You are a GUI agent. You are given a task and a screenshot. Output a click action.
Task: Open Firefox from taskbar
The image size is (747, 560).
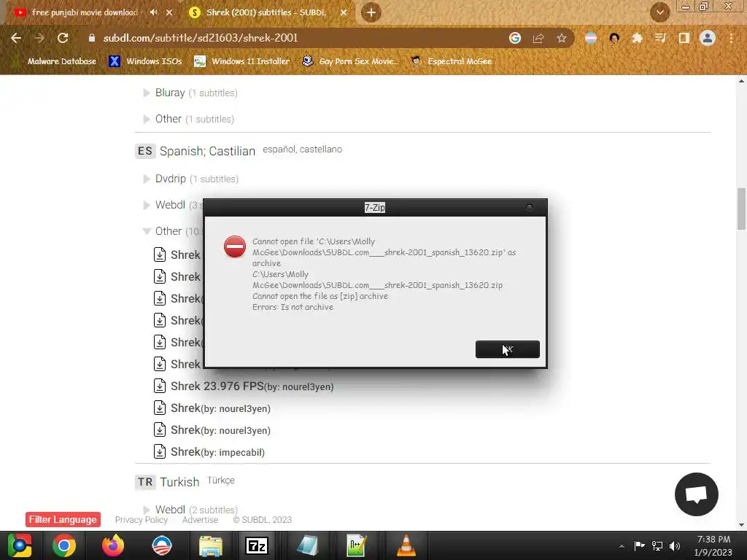[x=113, y=545]
